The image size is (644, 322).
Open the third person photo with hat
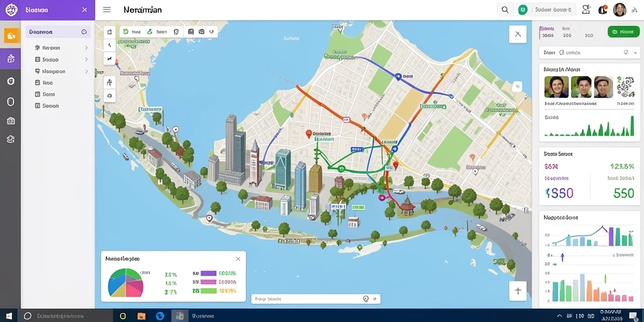(603, 87)
